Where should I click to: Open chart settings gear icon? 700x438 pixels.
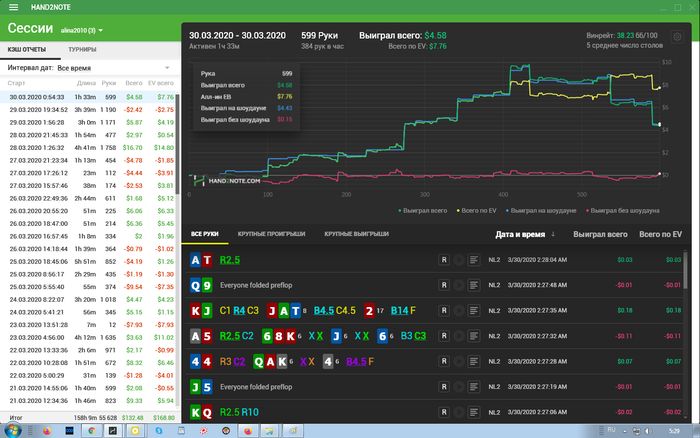click(677, 37)
